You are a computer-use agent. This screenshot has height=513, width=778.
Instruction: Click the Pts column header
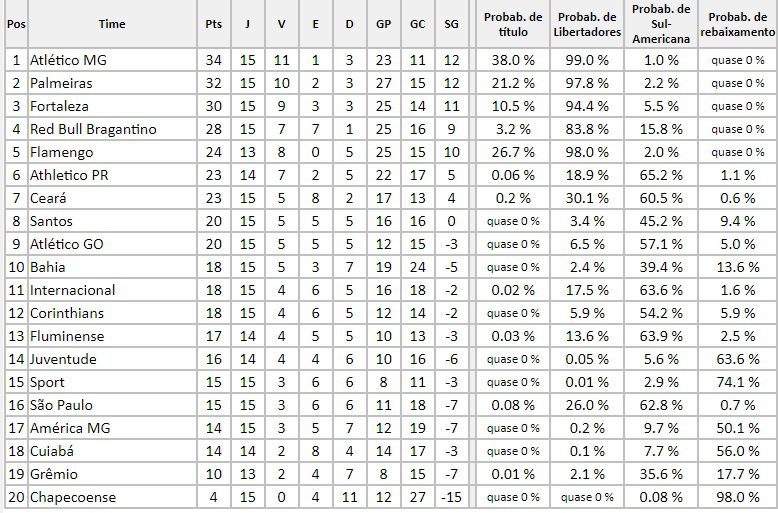(x=213, y=24)
